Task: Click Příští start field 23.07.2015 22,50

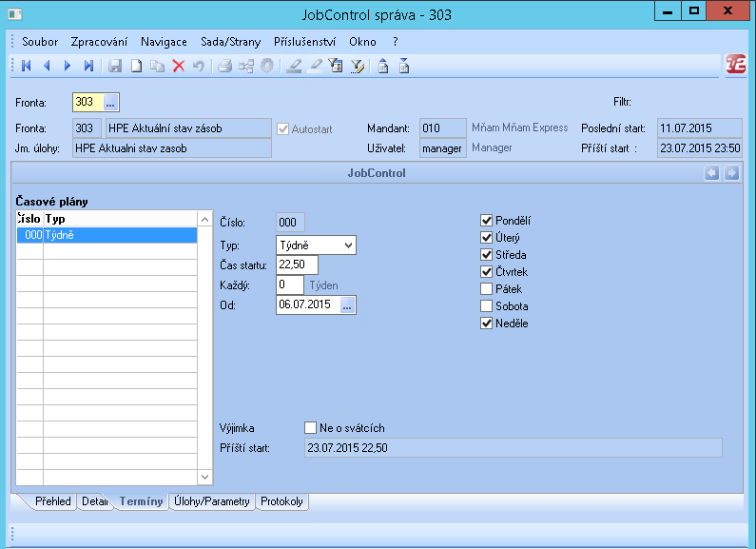Action: tap(513, 448)
